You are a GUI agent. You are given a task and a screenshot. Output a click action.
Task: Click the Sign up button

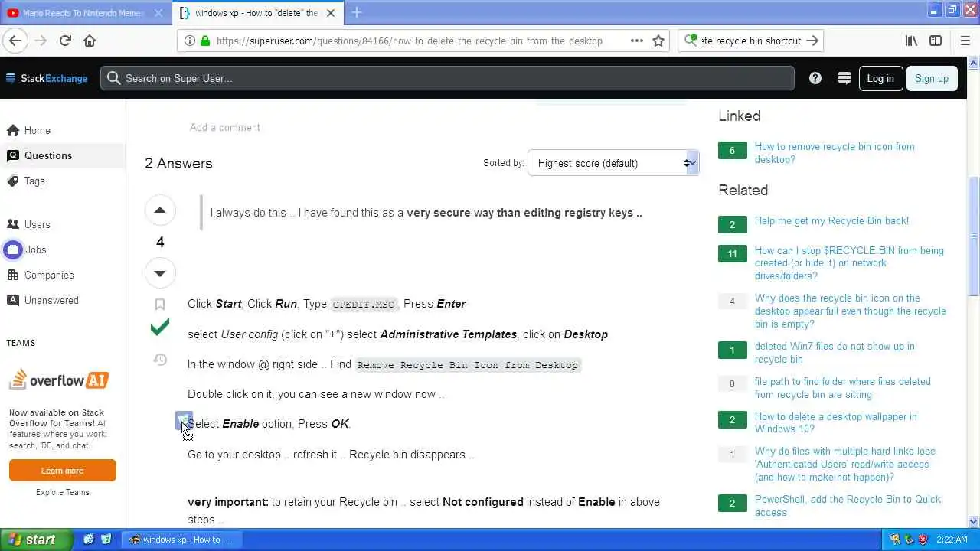point(932,78)
